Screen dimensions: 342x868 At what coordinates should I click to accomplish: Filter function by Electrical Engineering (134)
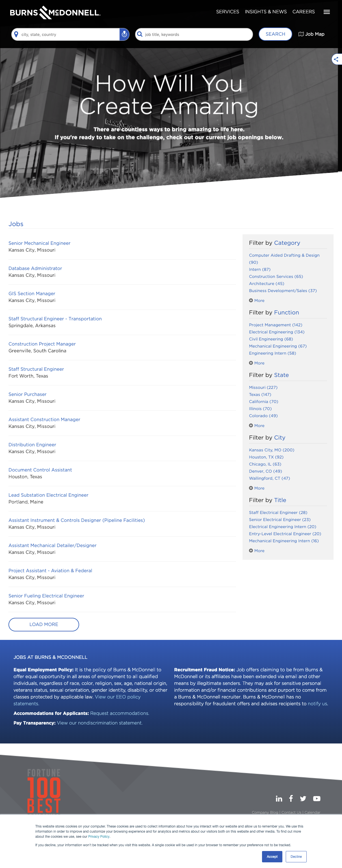click(x=277, y=332)
